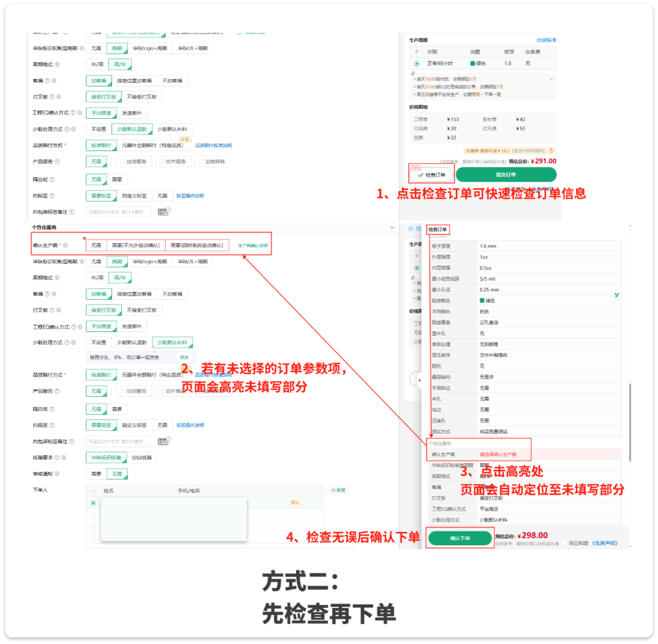658x644 pixels.
Task: Click the coupon info icon after 优惠券 discount
Action: pyautogui.click(x=551, y=150)
